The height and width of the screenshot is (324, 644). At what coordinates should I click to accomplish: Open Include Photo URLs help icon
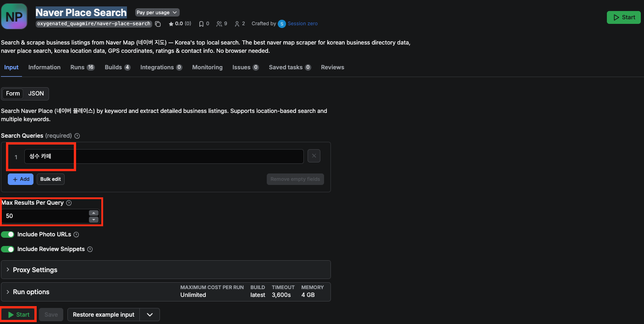tap(76, 235)
